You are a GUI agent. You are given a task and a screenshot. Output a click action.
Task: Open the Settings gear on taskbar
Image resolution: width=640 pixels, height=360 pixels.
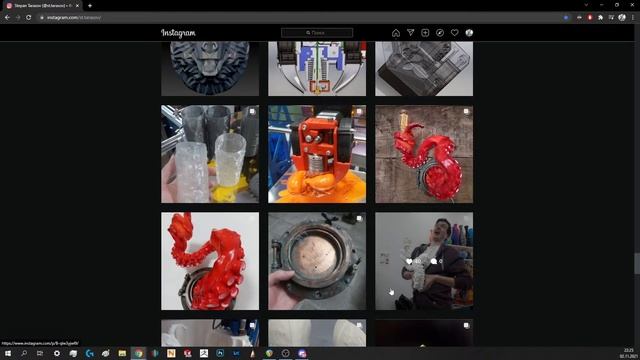pos(57,353)
